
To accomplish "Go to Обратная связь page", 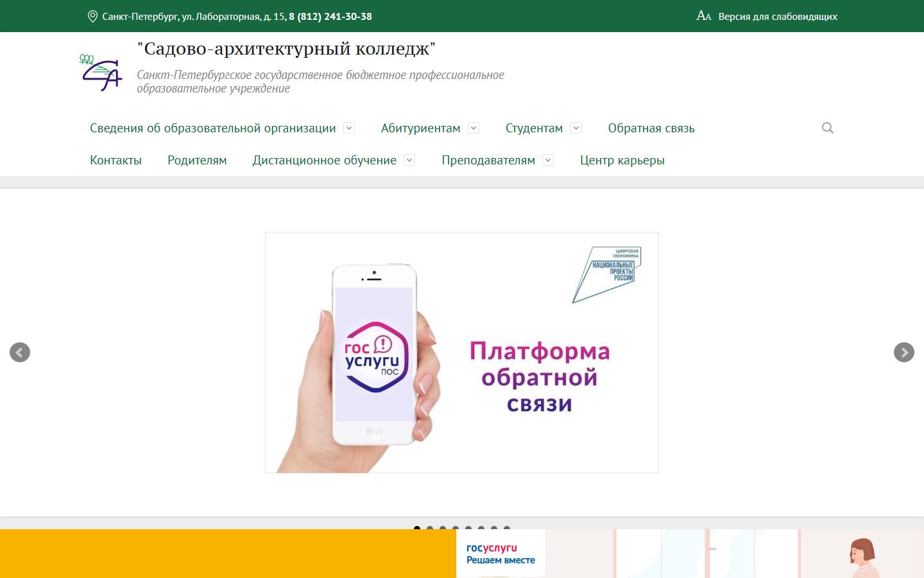I will coord(651,128).
